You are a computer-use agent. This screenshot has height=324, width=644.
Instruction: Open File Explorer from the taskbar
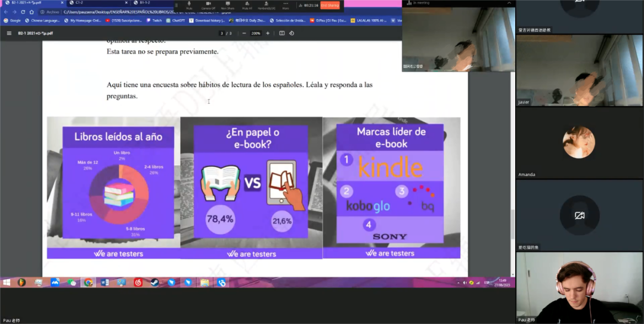click(205, 282)
